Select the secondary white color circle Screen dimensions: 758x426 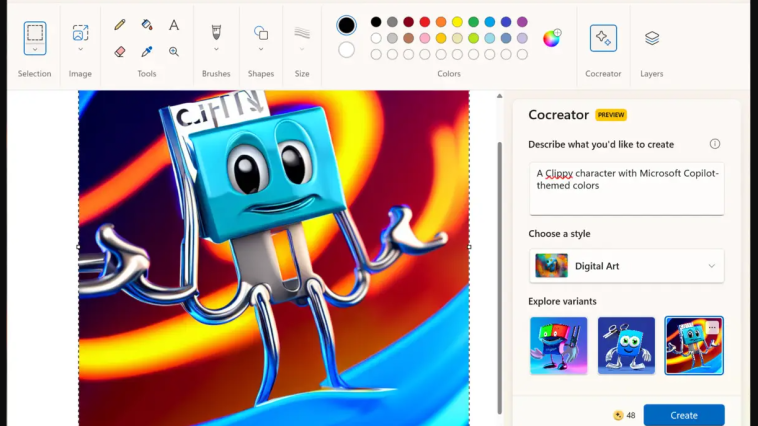(346, 50)
